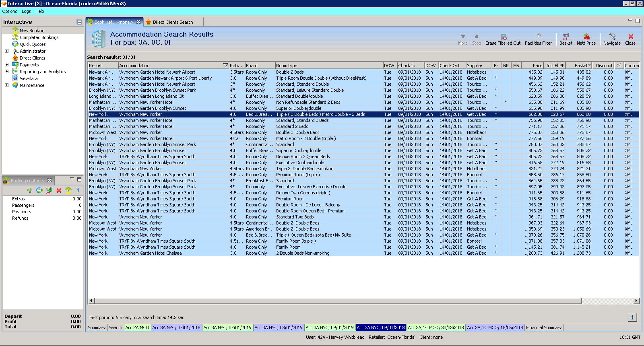
Task: Collapse the Interactive navigation panel
Action: [x=79, y=22]
